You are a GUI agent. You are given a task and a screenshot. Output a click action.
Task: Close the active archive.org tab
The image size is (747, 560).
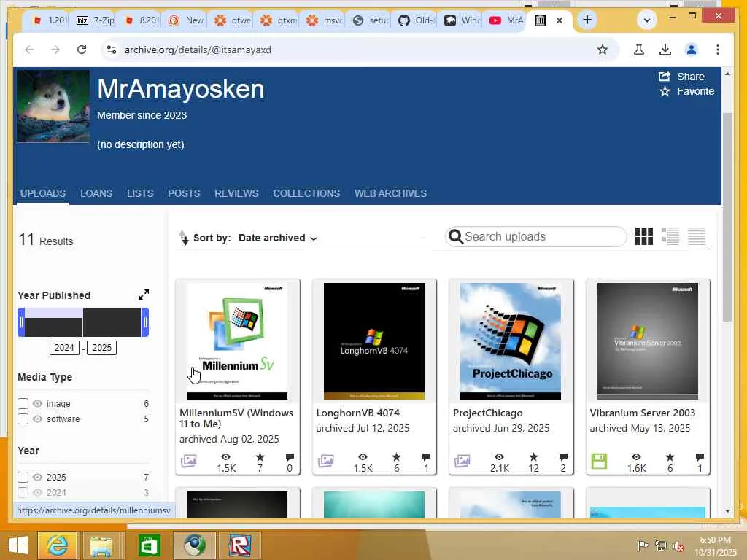560,20
